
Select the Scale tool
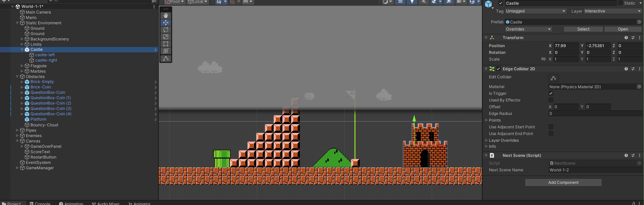pyautogui.click(x=165, y=37)
